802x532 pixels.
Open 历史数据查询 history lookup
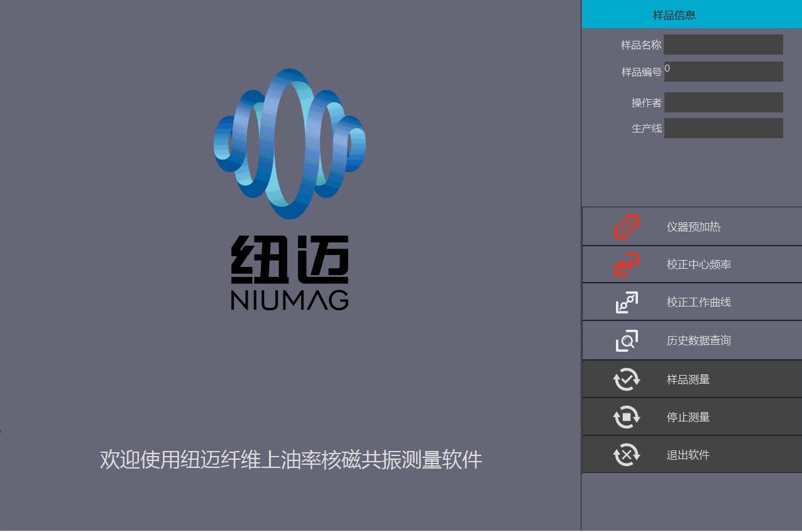692,340
